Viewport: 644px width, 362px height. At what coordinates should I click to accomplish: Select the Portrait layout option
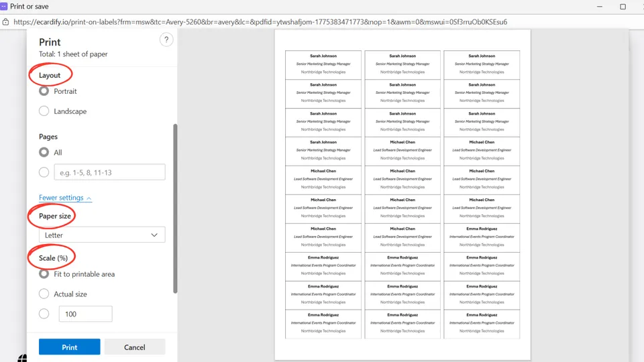click(x=44, y=91)
